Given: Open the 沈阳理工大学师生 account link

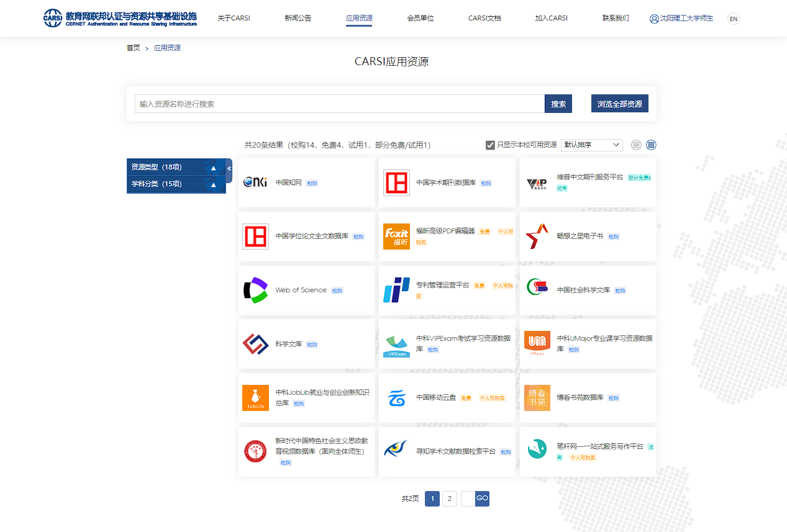Looking at the screenshot, I should pos(686,19).
